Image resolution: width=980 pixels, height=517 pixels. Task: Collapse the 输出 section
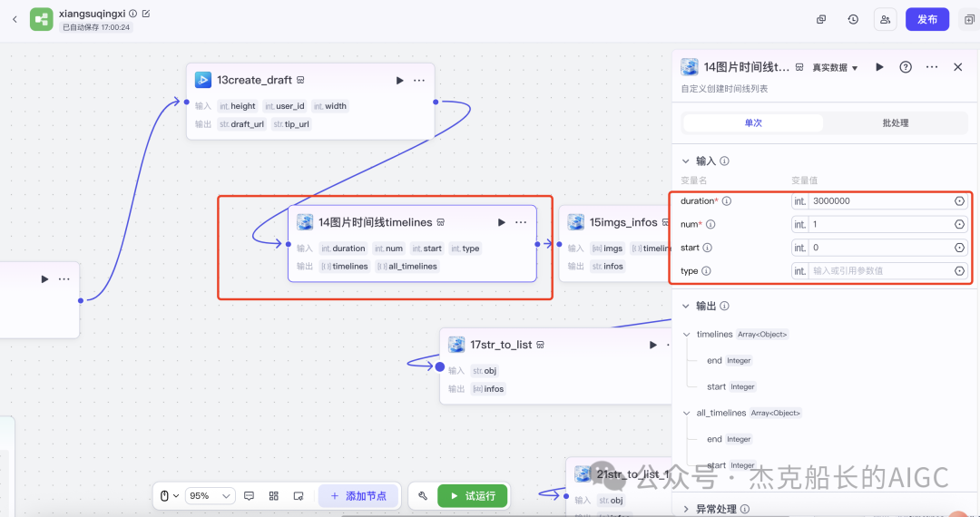pyautogui.click(x=686, y=306)
